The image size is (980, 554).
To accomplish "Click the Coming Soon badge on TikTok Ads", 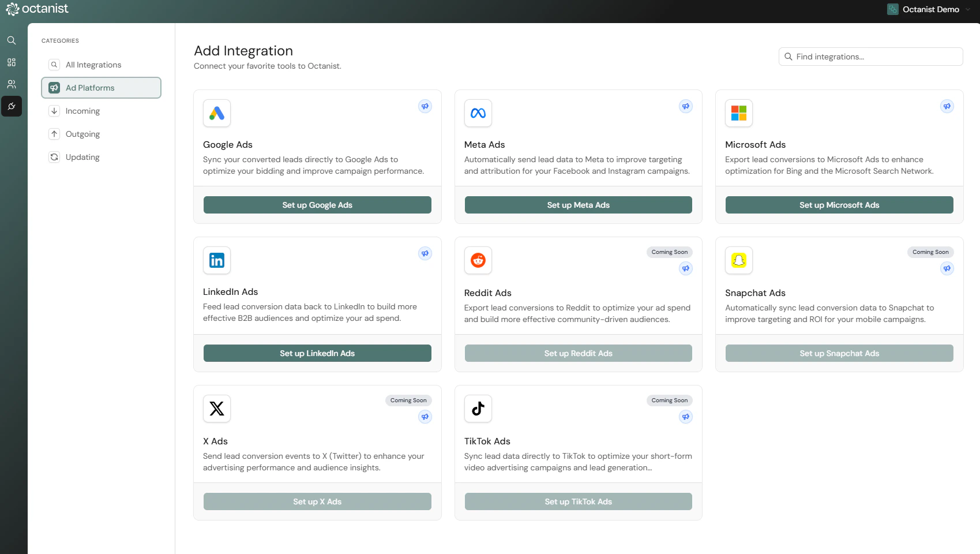I will point(670,400).
